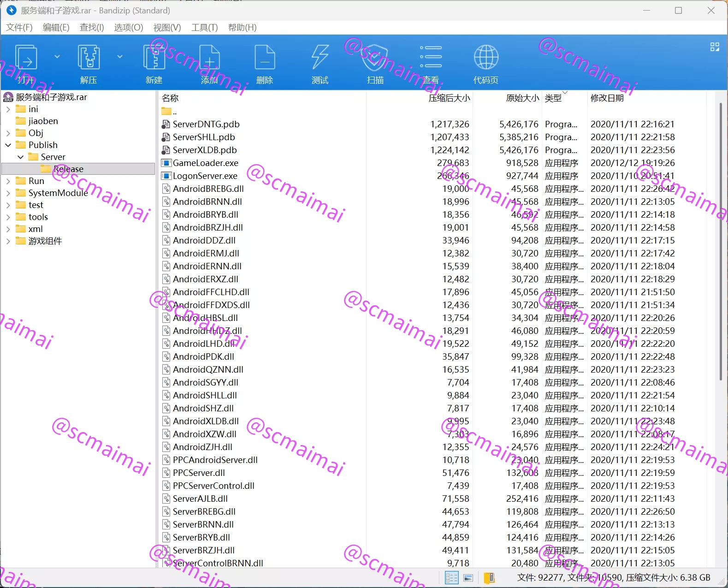Open the 文件(F) menu
728x588 pixels.
point(19,27)
